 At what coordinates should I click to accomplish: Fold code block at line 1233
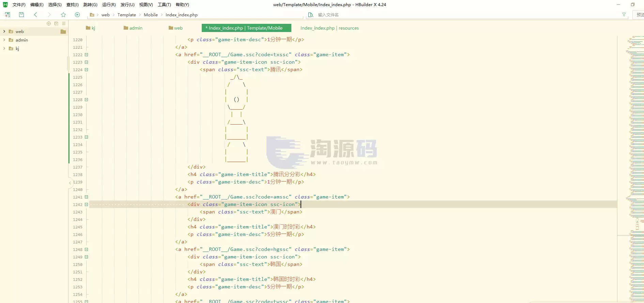pyautogui.click(x=87, y=137)
